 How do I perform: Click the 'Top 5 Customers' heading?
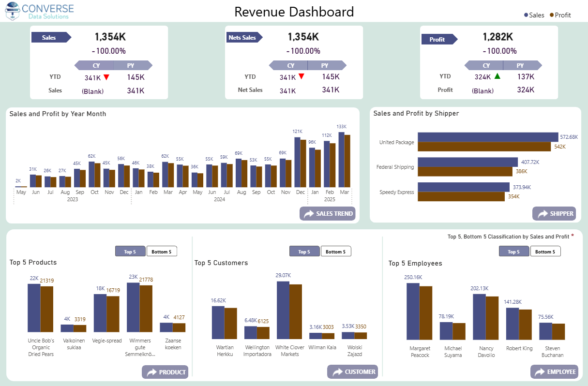(x=221, y=263)
